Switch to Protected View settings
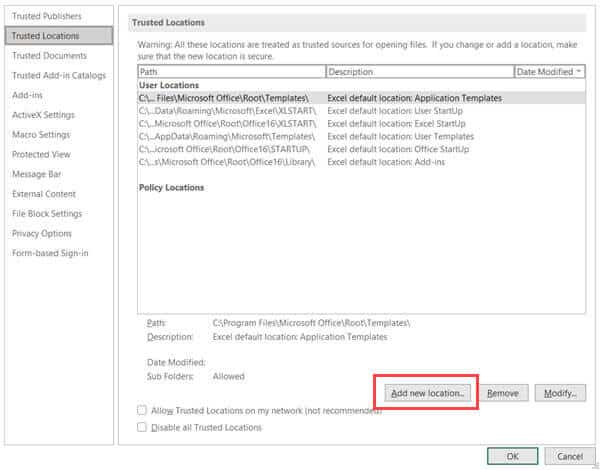 tap(41, 154)
